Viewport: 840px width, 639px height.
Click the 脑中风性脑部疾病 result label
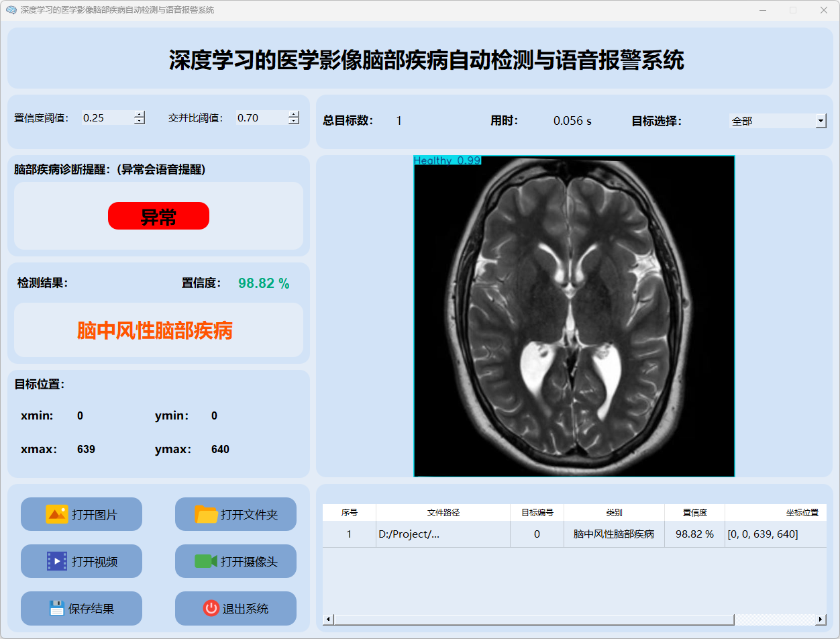point(155,330)
